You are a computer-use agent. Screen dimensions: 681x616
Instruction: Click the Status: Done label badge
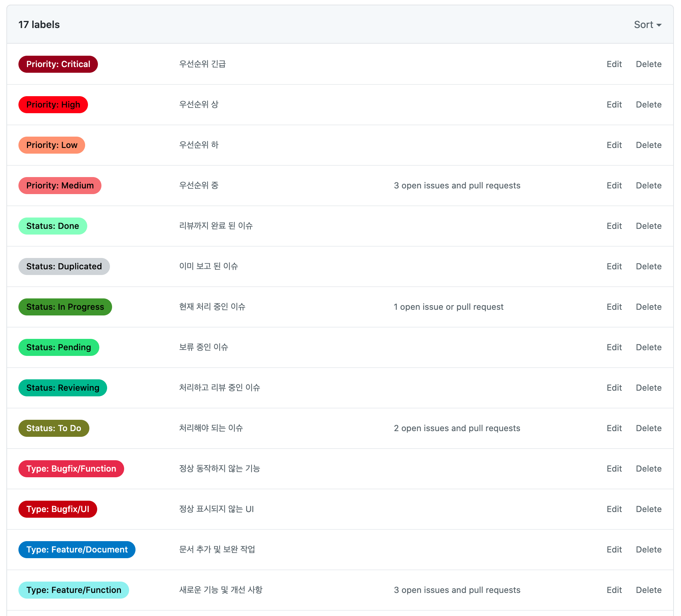[52, 226]
